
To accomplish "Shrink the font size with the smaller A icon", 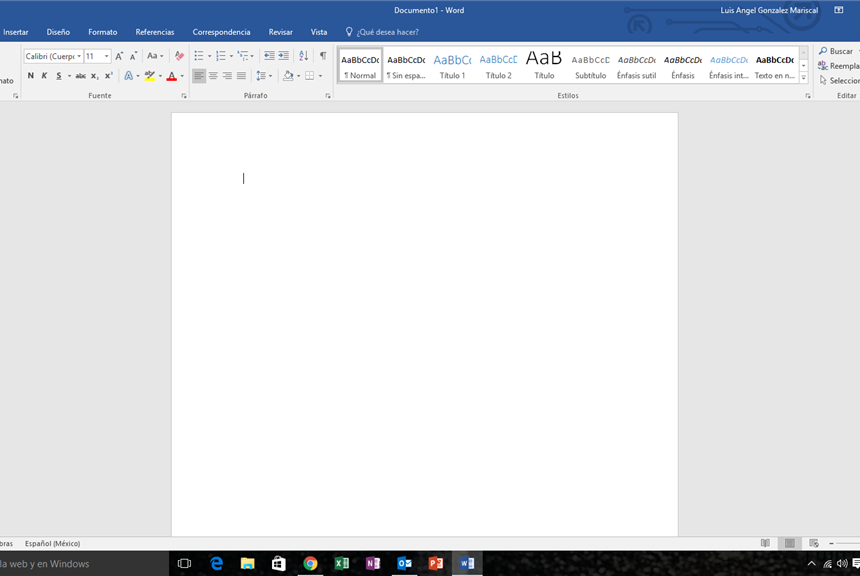I will point(133,56).
